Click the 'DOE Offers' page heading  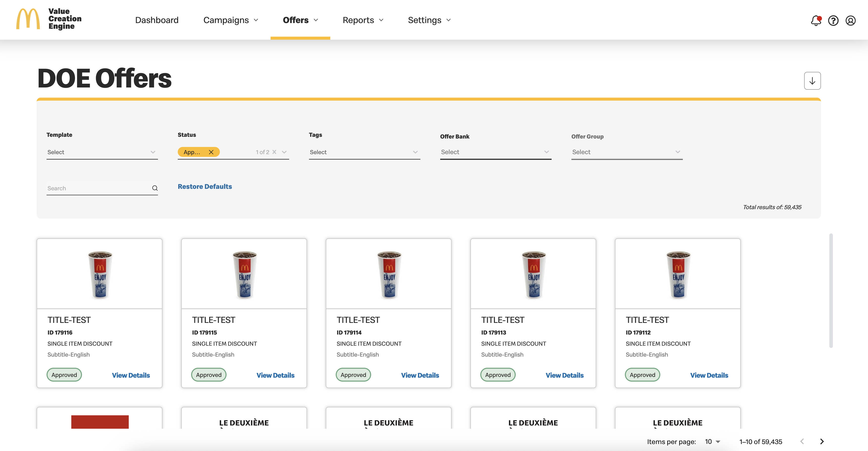104,78
